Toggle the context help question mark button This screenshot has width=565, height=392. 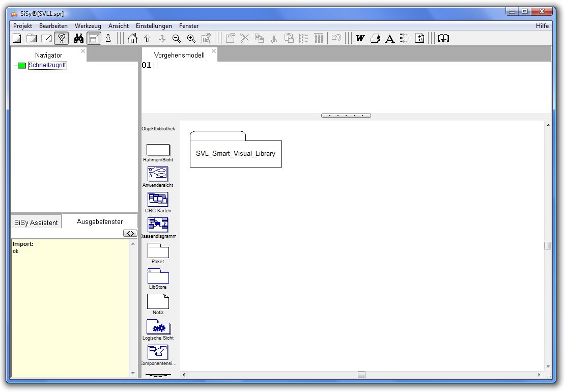coord(62,38)
